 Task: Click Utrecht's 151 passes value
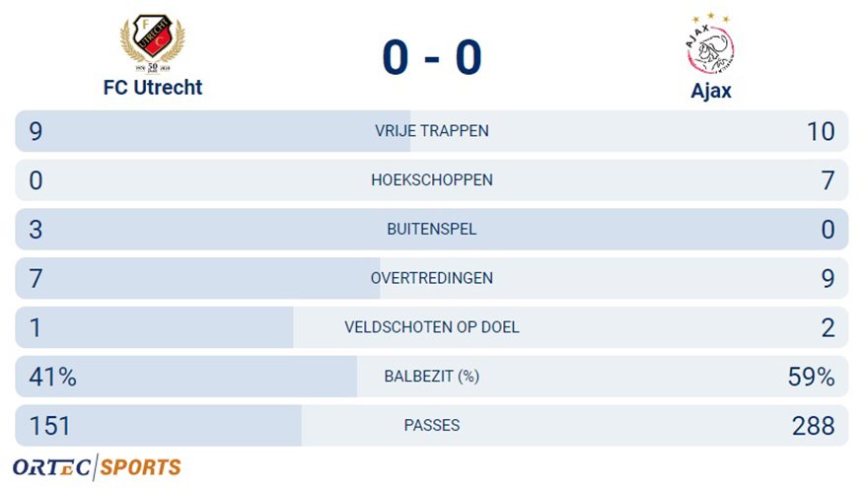click(50, 426)
